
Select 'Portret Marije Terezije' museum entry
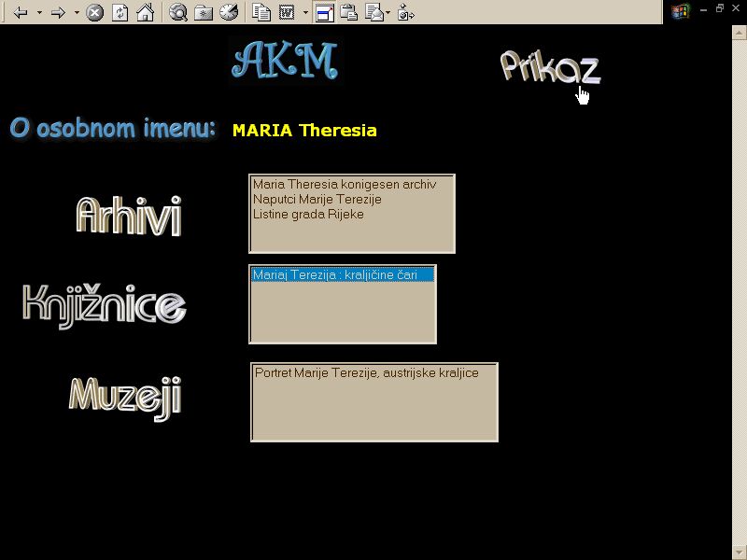[366, 372]
